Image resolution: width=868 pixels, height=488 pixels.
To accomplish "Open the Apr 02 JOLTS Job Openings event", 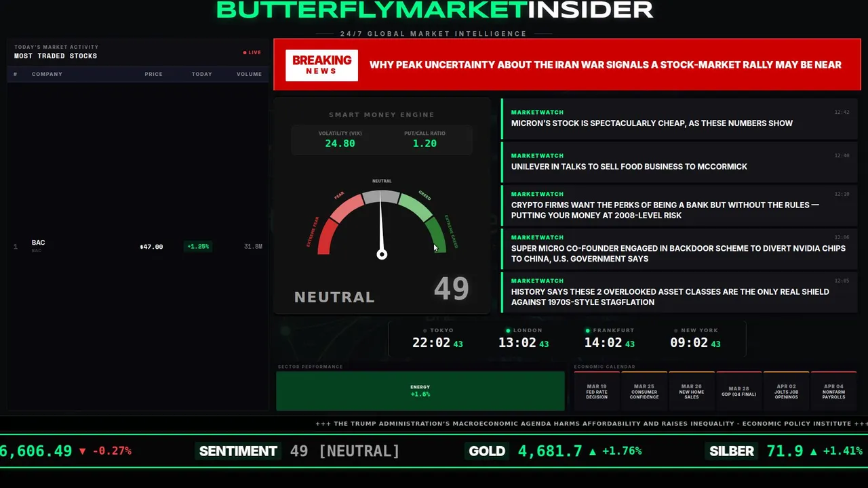I will (787, 391).
